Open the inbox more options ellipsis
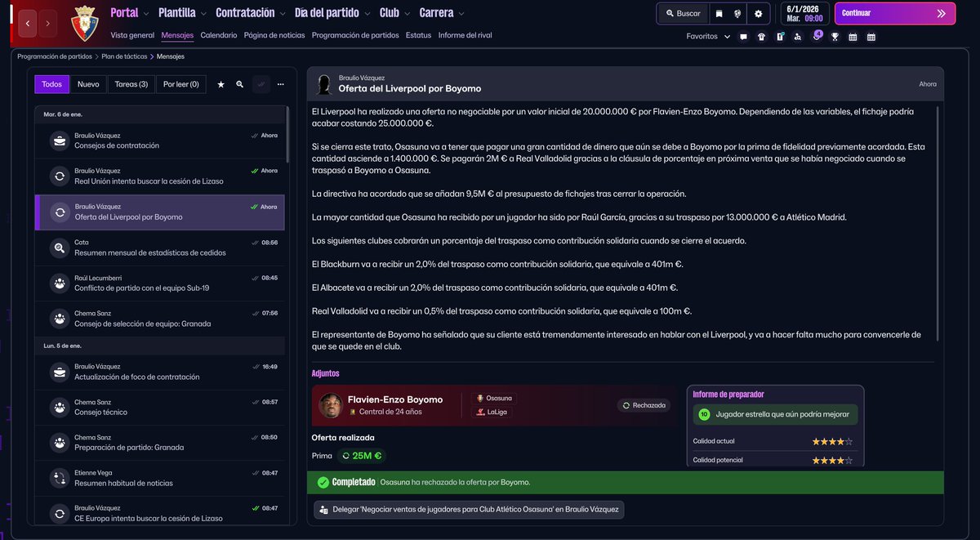 point(281,84)
